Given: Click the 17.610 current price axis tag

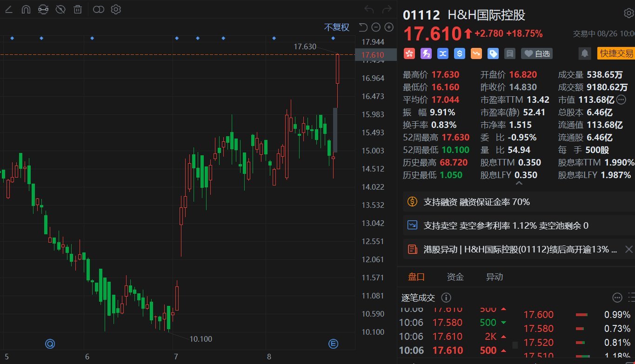Looking at the screenshot, I should (x=375, y=55).
